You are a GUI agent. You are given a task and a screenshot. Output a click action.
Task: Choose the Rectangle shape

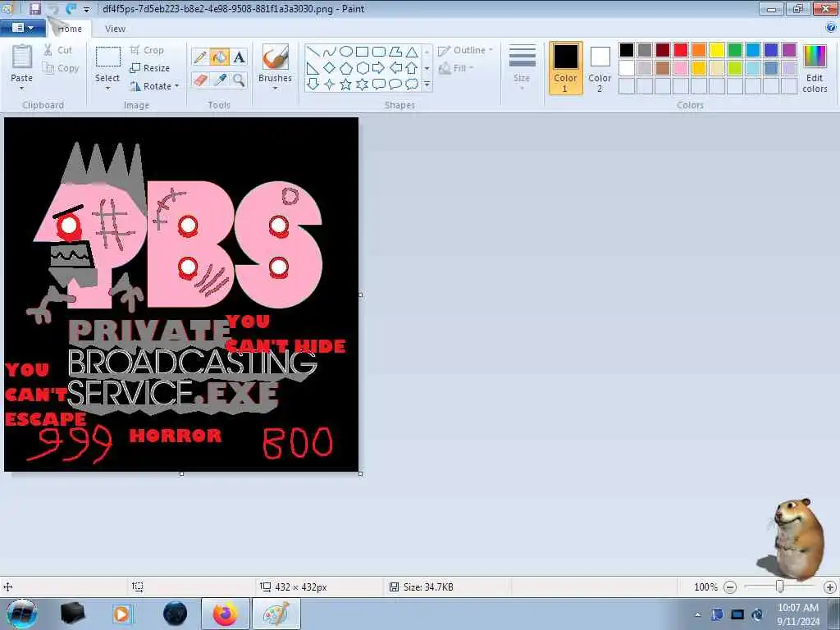362,52
